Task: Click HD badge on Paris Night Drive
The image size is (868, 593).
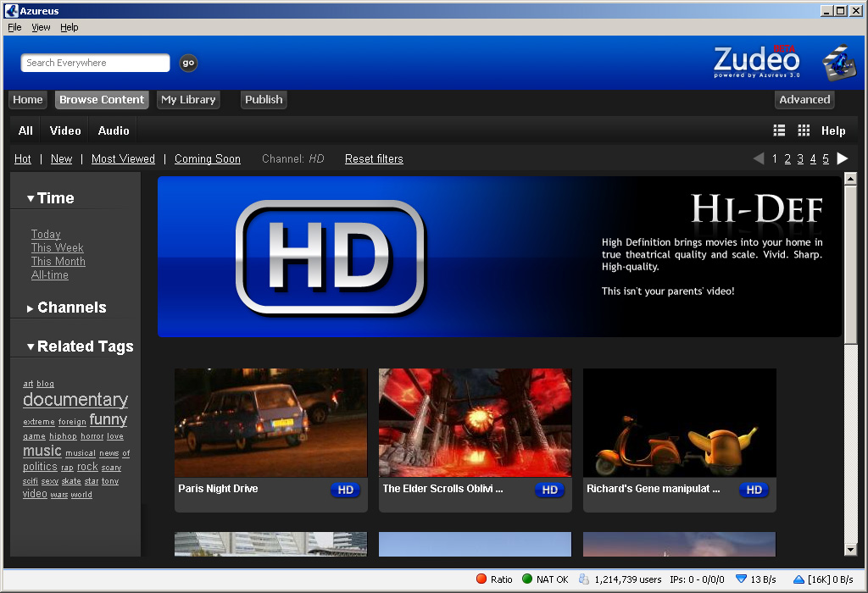Action: (x=346, y=490)
